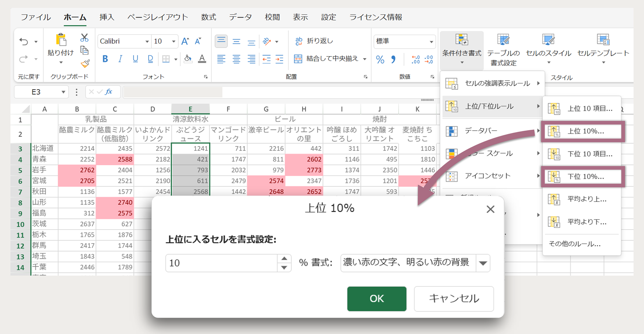Toggle Bold formatting
Viewport: 644px width, 334px height.
105,59
